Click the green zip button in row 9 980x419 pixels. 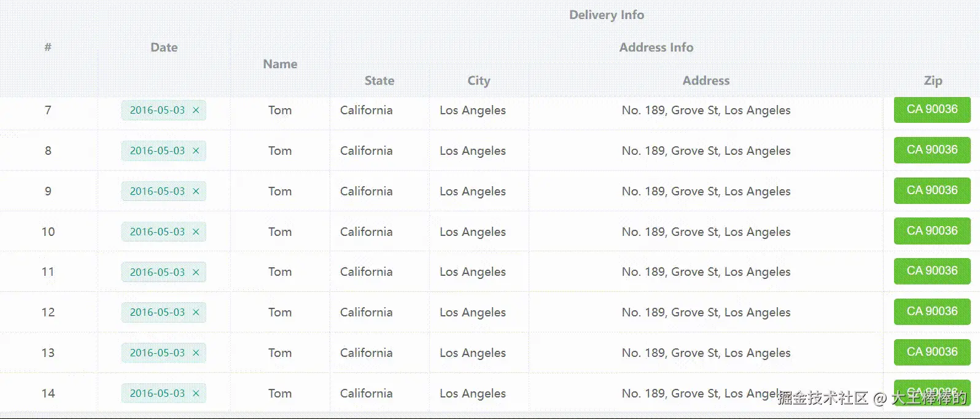[x=932, y=190]
